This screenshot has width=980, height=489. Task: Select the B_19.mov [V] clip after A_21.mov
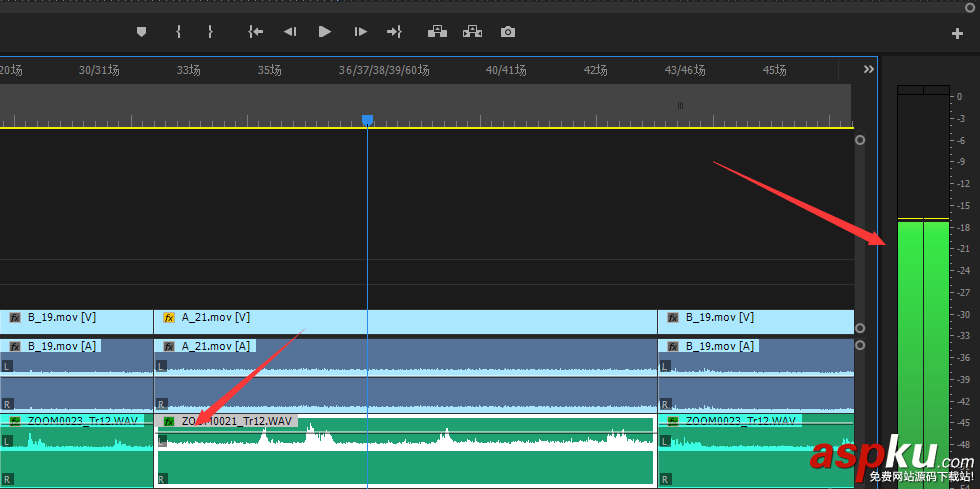click(756, 322)
